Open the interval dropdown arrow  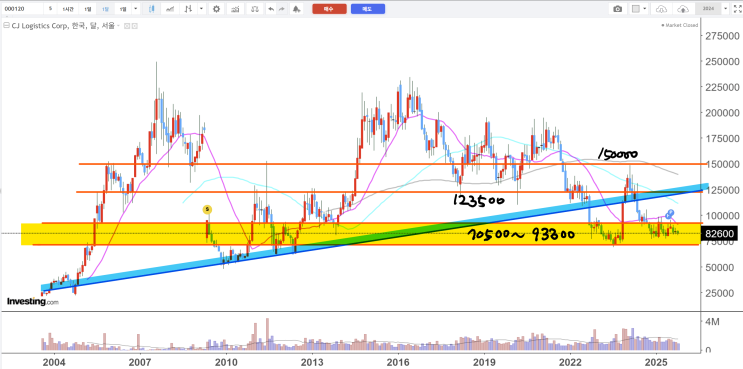[x=136, y=9]
